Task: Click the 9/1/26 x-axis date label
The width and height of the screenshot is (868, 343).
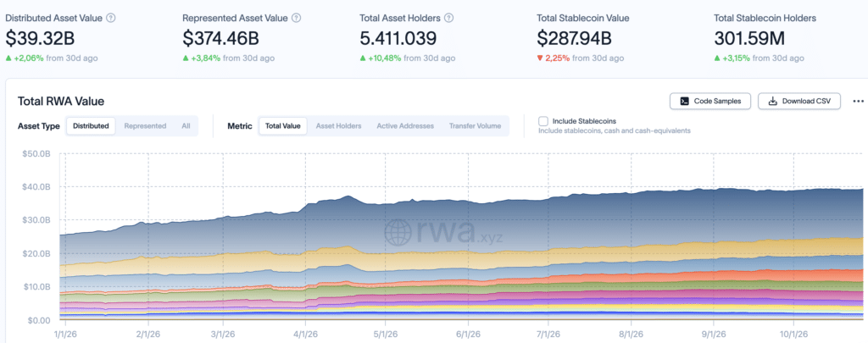Action: click(x=713, y=335)
